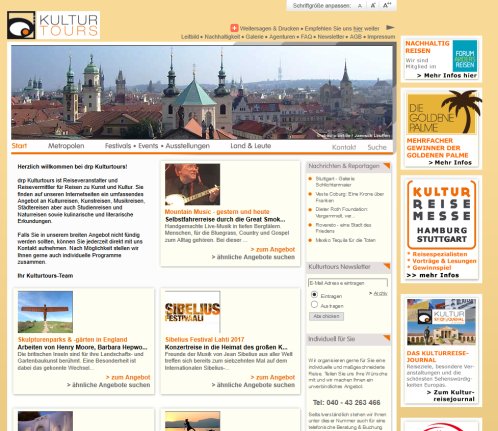The height and width of the screenshot is (431, 498).
Task: Expand Nachrichten & Reportagen corner arrow
Action: (x=387, y=165)
